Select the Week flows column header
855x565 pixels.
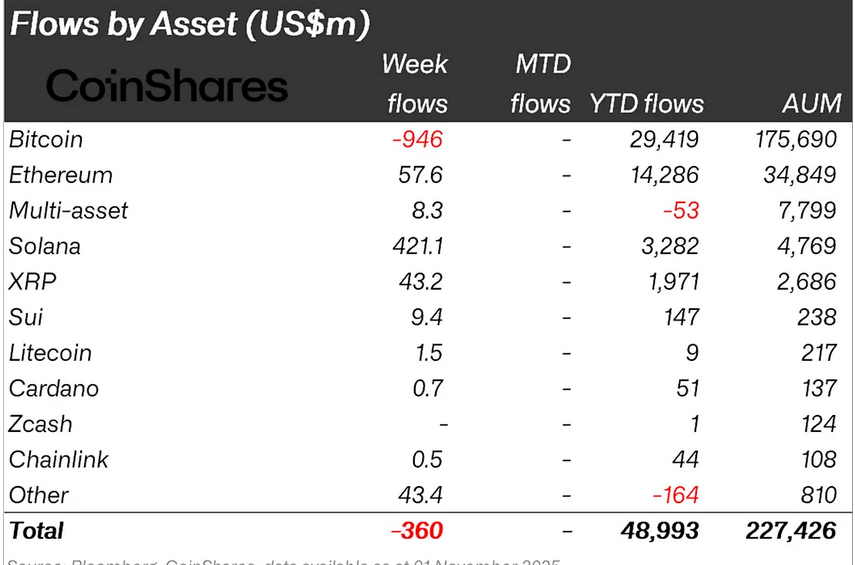pyautogui.click(x=414, y=84)
